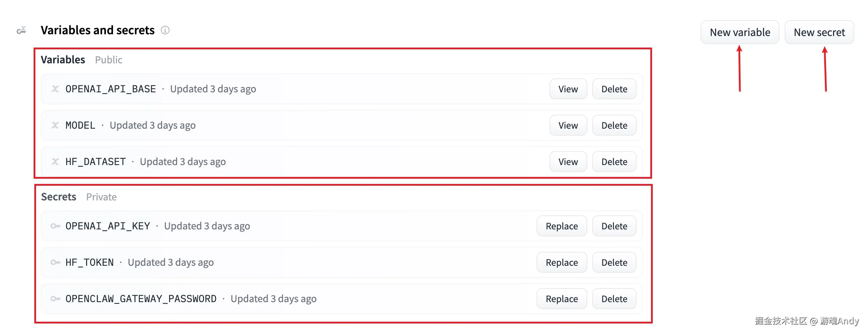This screenshot has width=868, height=335.
Task: View the HF_DATASET variable
Action: [x=568, y=162]
